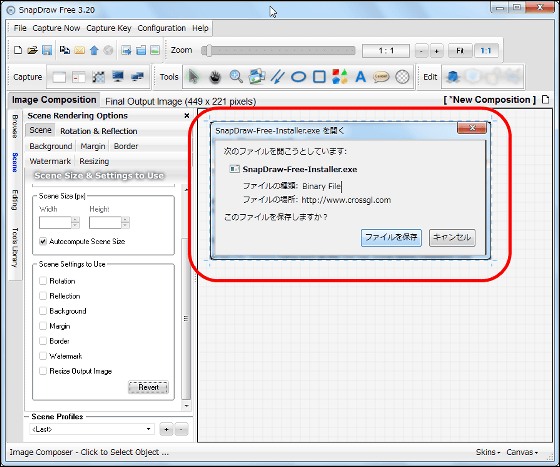The image size is (560, 467).
Task: Enable the Reflection scene setting
Action: tap(43, 296)
